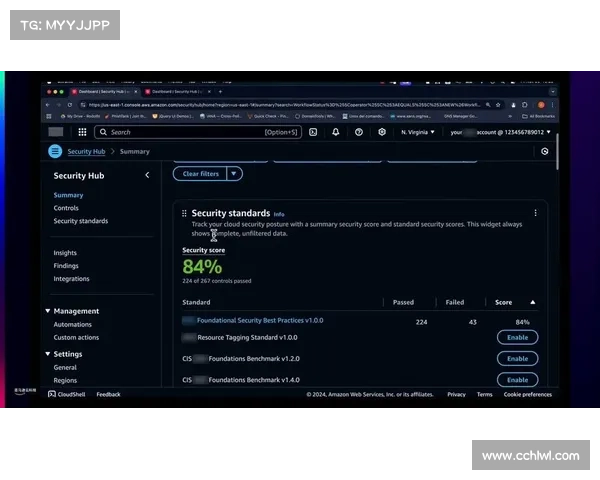Click the site info icon in address bar
The image size is (600, 480).
[x=83, y=105]
